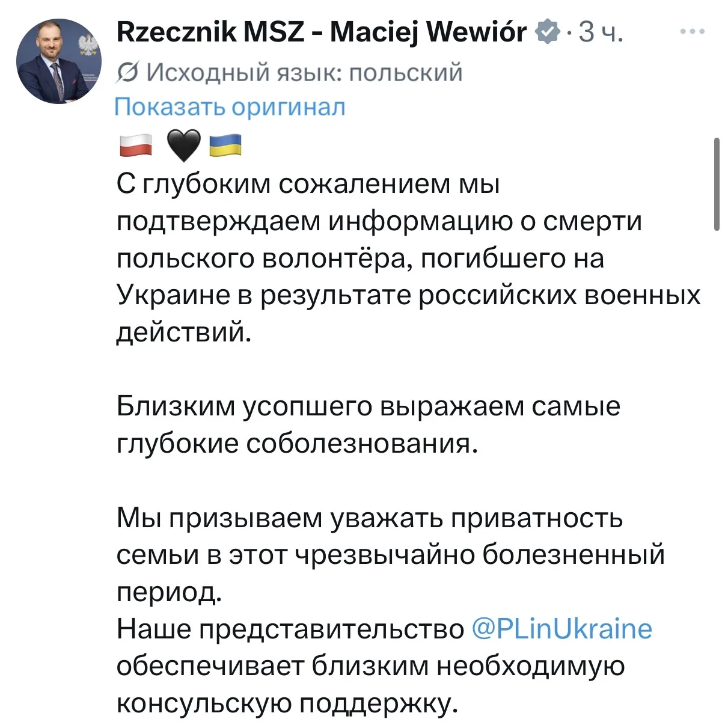Click the text Наше представительство
725x728 pixels.
290,629
